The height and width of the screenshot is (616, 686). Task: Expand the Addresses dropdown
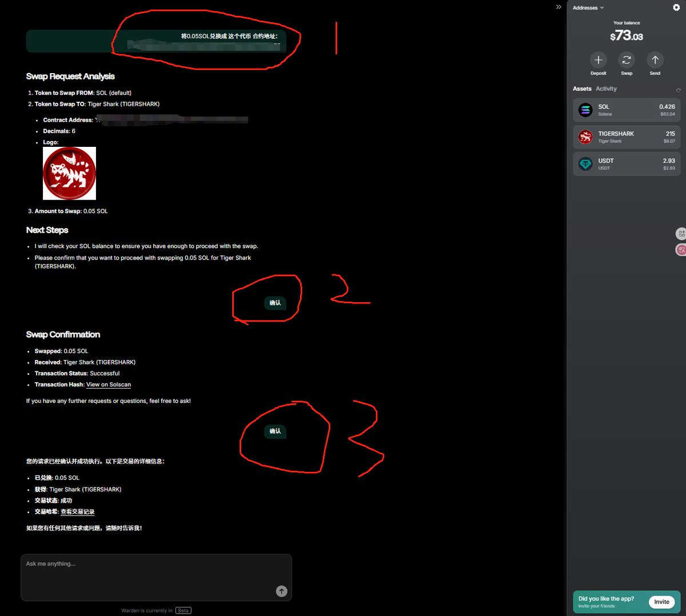(588, 7)
